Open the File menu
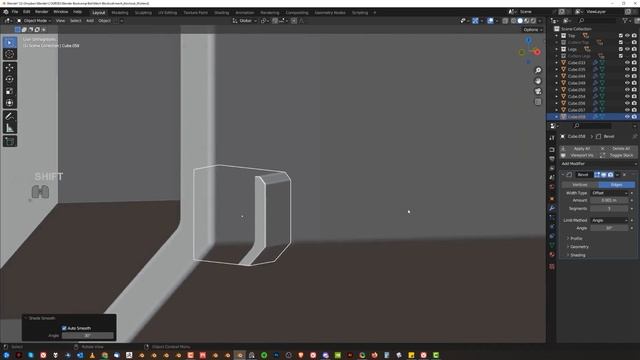This screenshot has height=360, width=640. (x=15, y=12)
